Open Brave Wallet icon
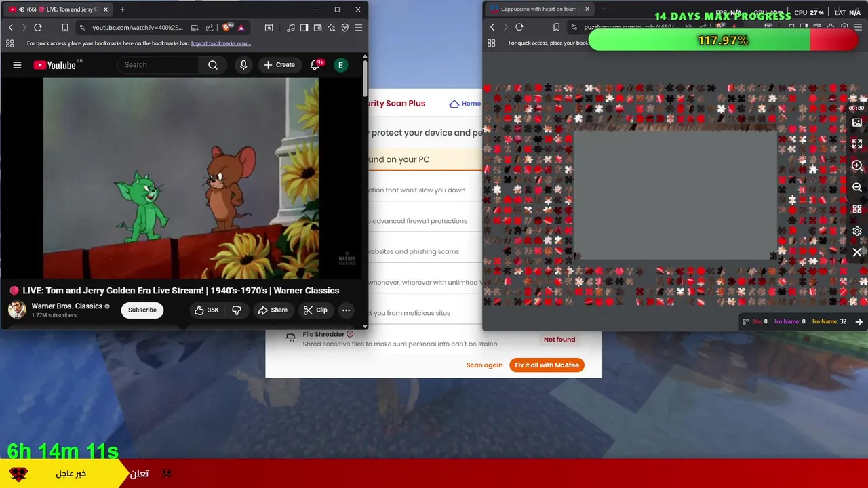Screen dimensions: 868x488 [x=317, y=28]
